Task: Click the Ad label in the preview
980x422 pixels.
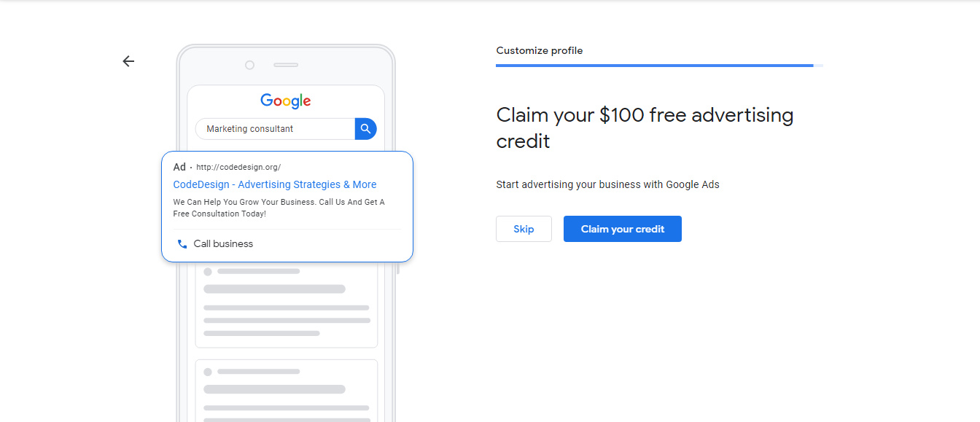Action: pyautogui.click(x=179, y=167)
